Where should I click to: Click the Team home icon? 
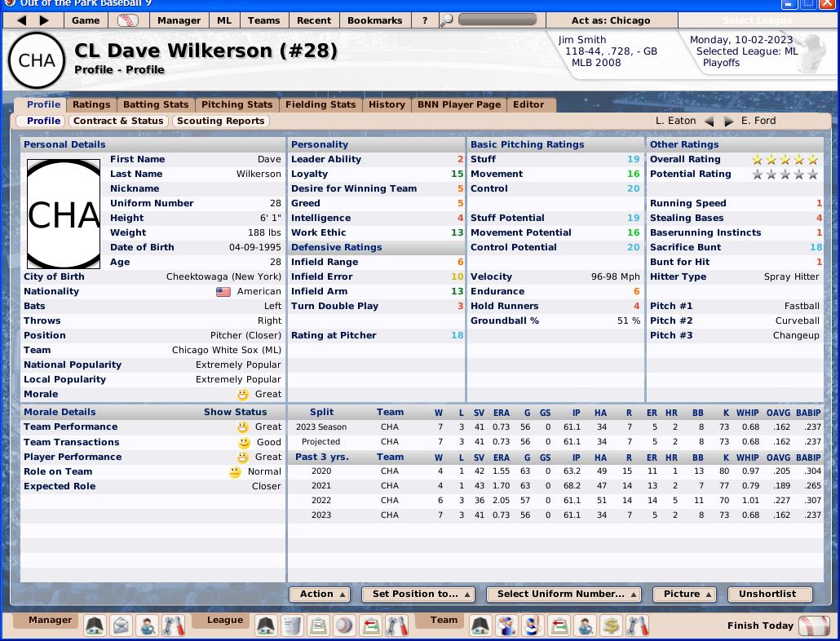pos(480,626)
